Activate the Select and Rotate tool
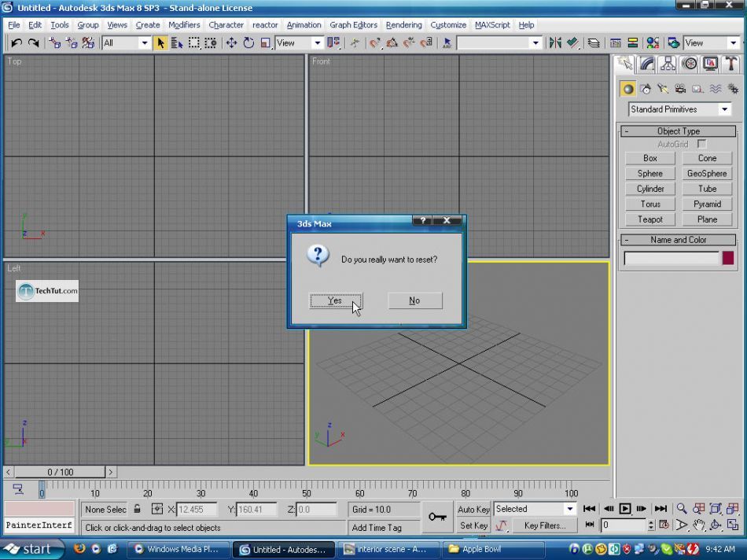Screen dimensions: 747x560 click(248, 43)
